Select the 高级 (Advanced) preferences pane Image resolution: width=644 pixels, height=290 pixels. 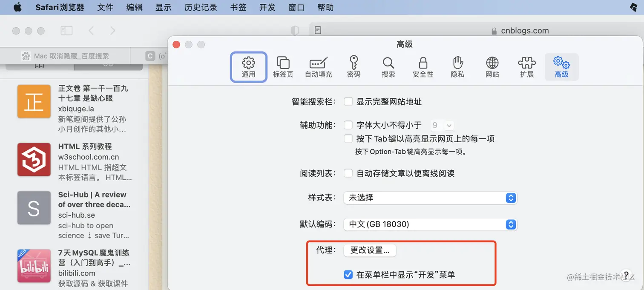[562, 67]
